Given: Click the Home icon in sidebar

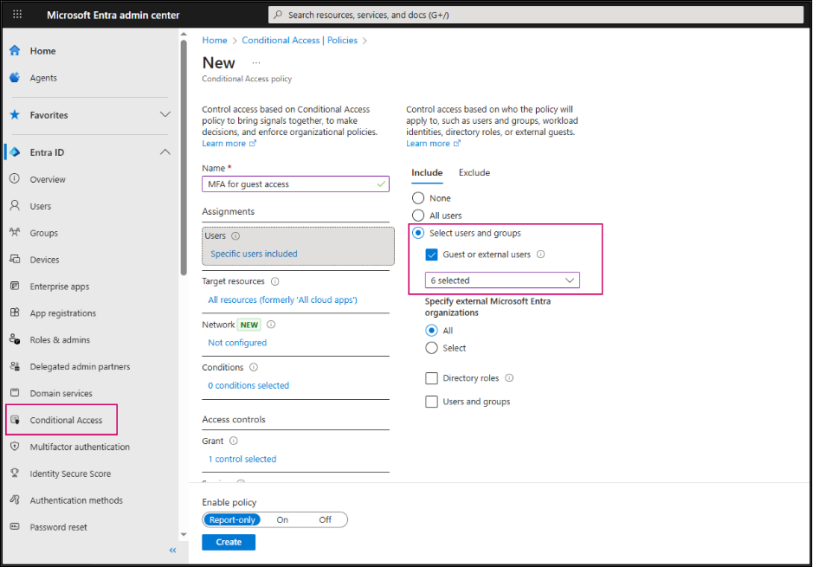Looking at the screenshot, I should pyautogui.click(x=15, y=50).
